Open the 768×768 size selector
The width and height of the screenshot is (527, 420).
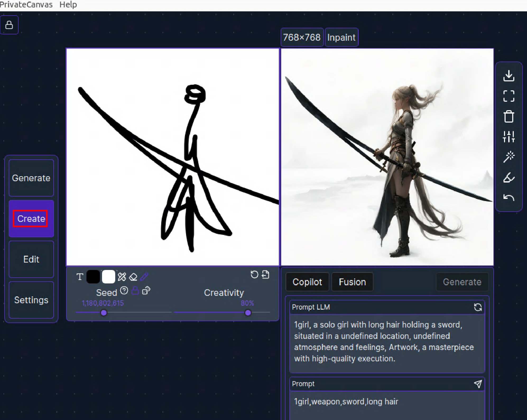[302, 37]
